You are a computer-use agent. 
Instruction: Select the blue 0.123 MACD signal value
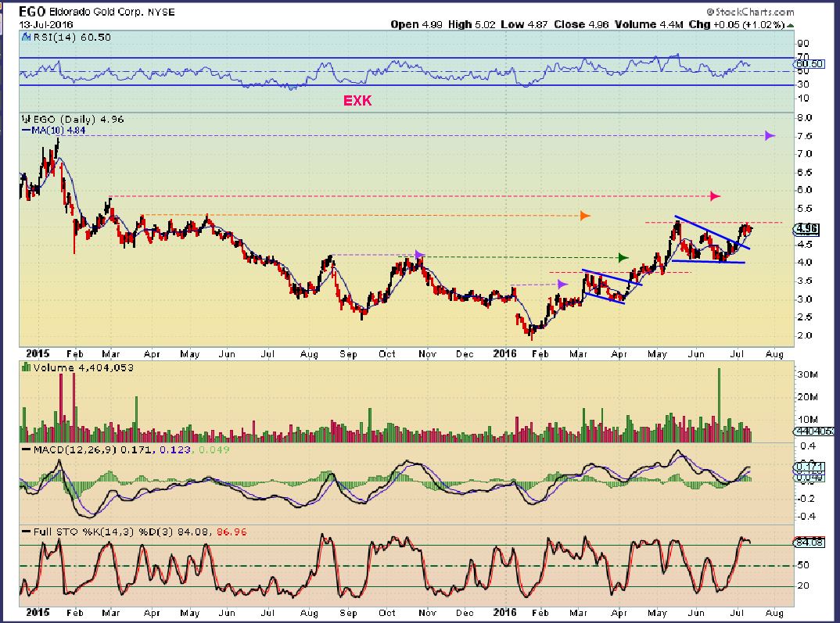(x=174, y=449)
